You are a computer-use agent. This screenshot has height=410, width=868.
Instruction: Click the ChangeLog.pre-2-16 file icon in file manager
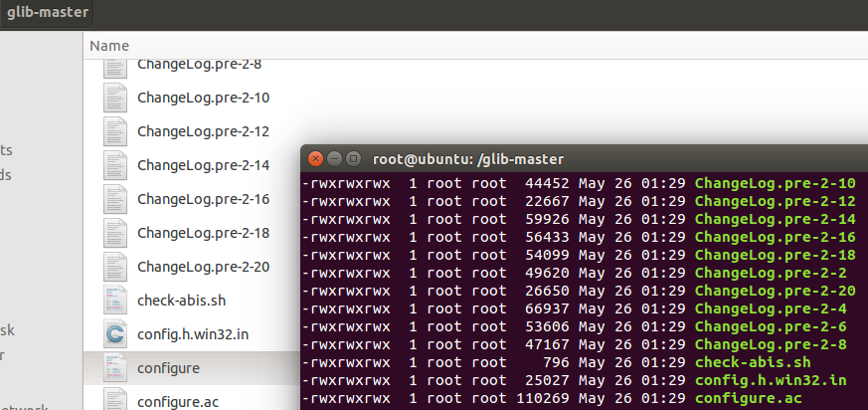(114, 199)
